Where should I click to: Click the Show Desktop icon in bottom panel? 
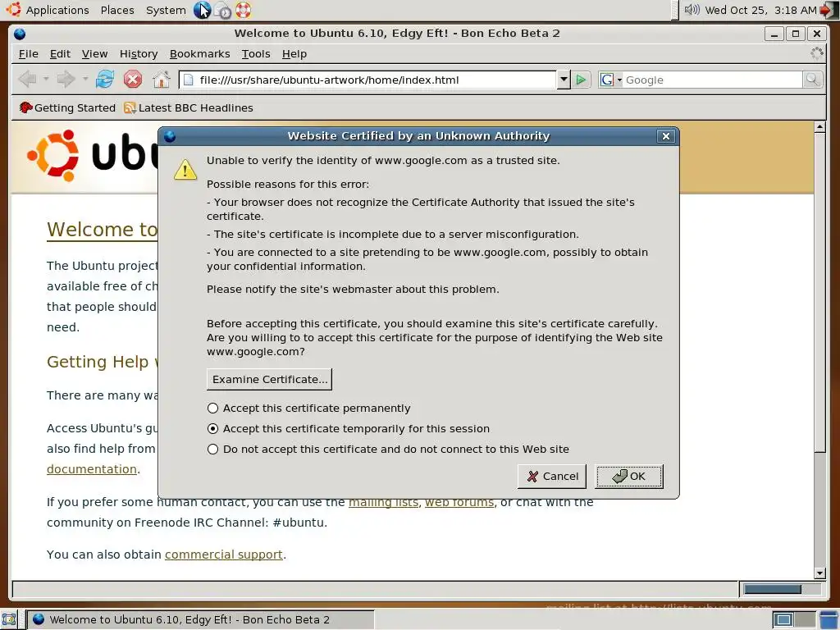(9, 620)
